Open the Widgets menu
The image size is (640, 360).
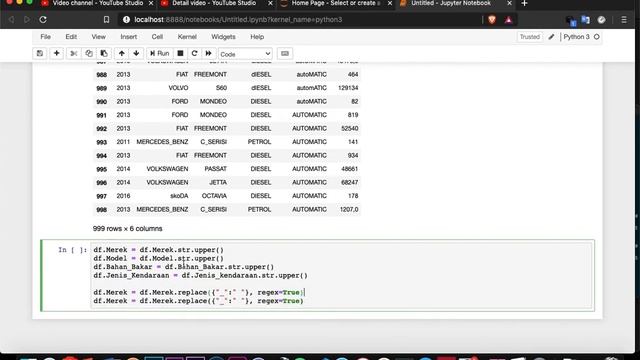click(x=223, y=37)
